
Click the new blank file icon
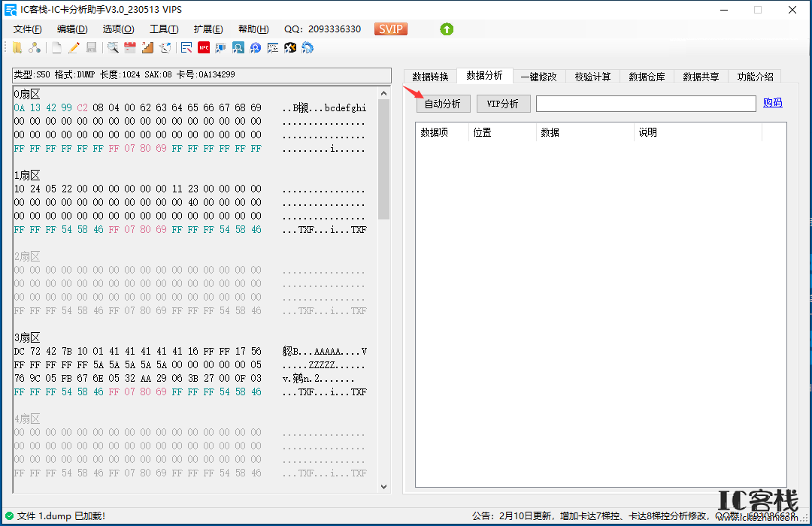(x=56, y=47)
